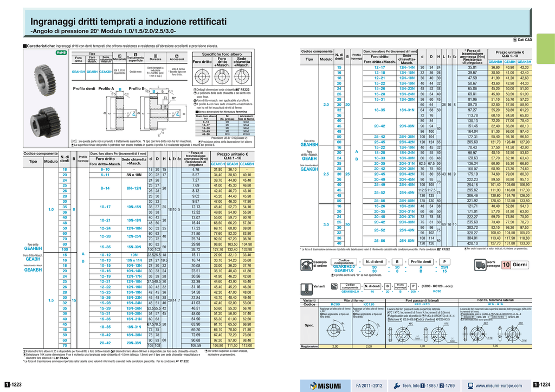This screenshot has width=555, height=392.
Task: Click the drill bit Varianti icon
Action: pos(306,289)
